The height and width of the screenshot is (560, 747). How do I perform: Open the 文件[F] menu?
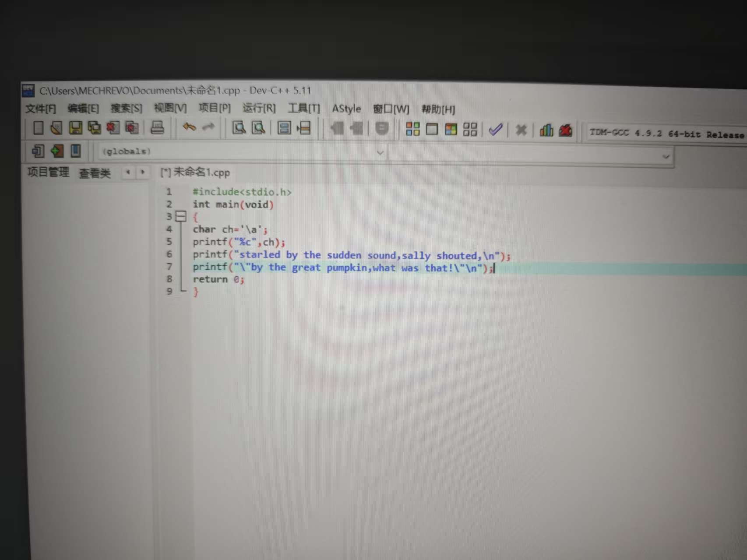click(40, 109)
